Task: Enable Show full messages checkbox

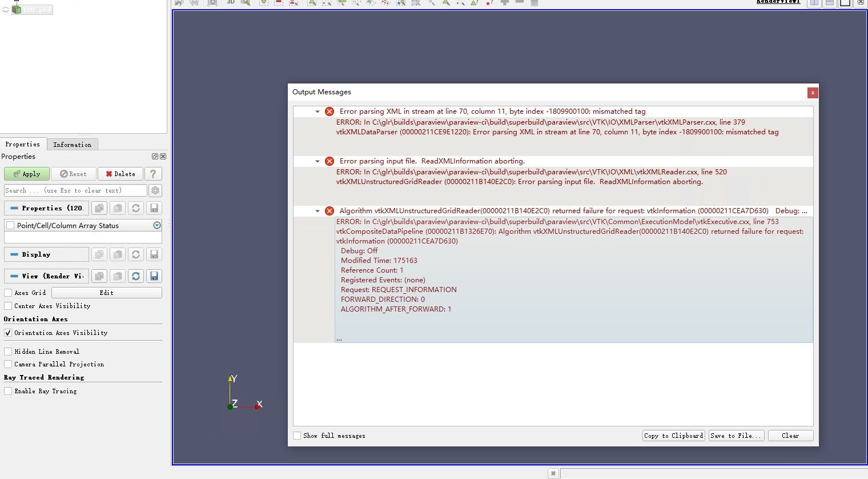Action: (297, 436)
